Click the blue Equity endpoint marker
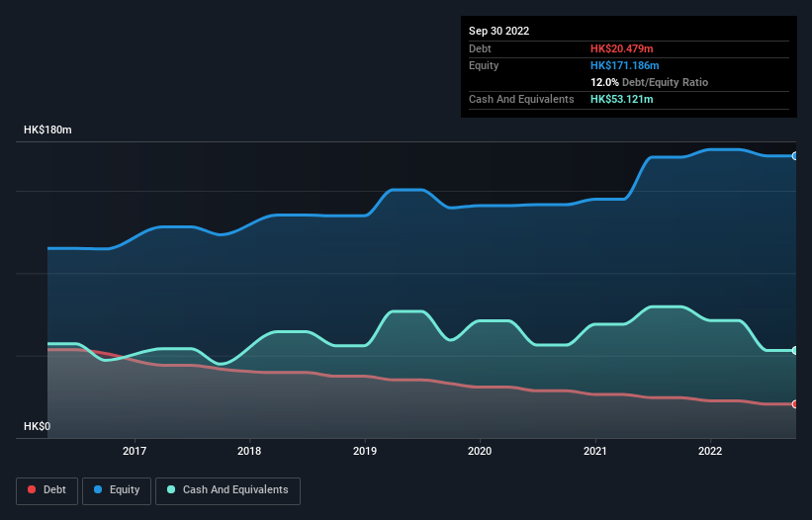The width and height of the screenshot is (812, 520). (x=795, y=156)
